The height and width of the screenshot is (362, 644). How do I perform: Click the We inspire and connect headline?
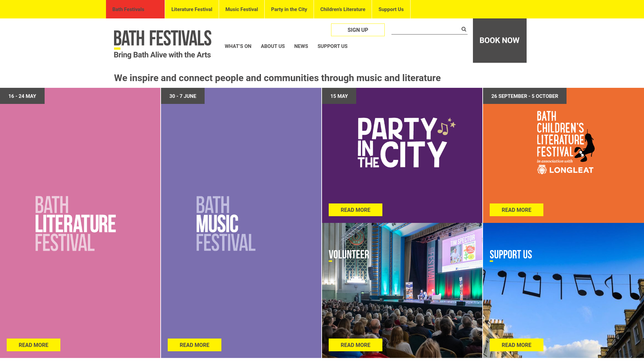tap(277, 78)
